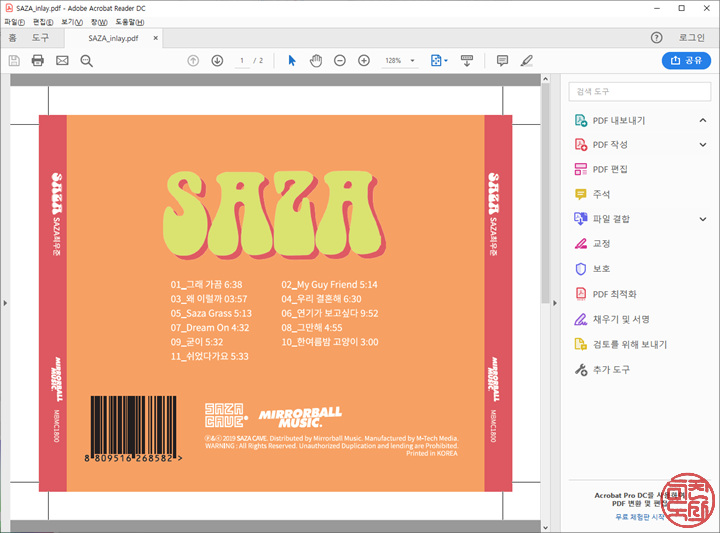The image size is (720, 533).
Task: Open the 파일 menu
Action: tap(14, 22)
